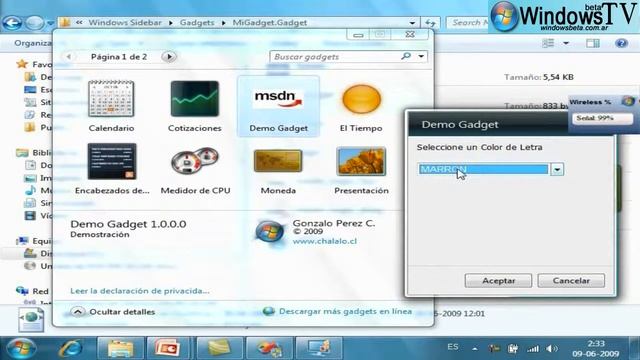Click Demo Gadget 1.0.0.0 details title
The height and width of the screenshot is (360, 640).
pyautogui.click(x=128, y=224)
